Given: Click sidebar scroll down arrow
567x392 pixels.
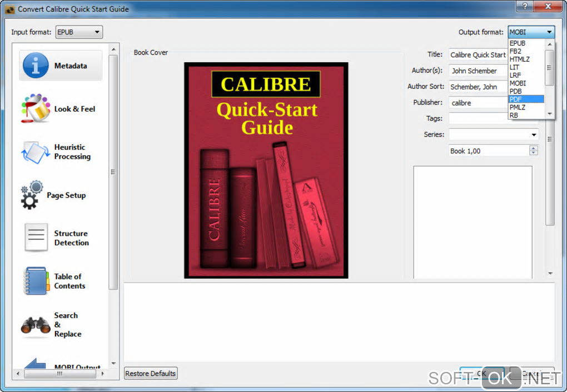Looking at the screenshot, I should [113, 363].
